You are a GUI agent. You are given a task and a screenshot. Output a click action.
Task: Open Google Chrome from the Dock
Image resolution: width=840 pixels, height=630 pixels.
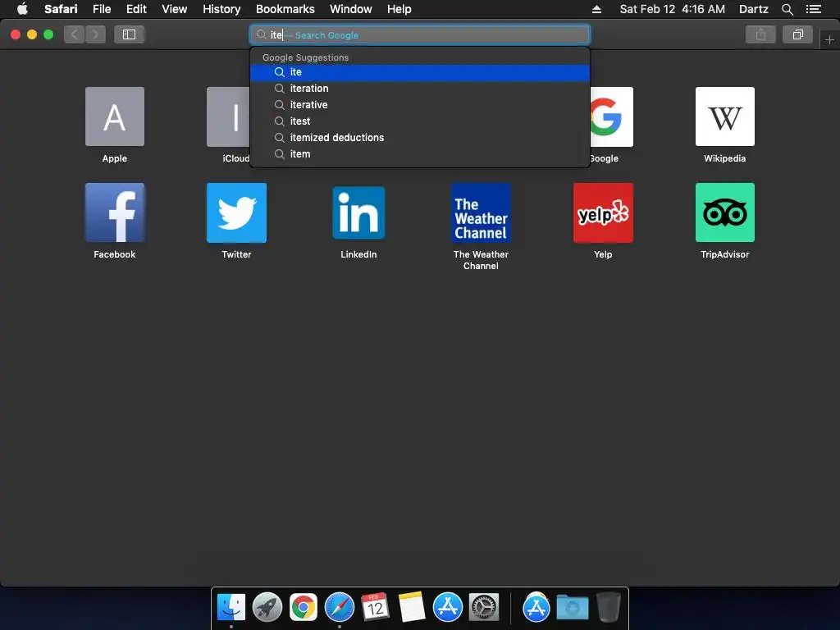(x=304, y=608)
